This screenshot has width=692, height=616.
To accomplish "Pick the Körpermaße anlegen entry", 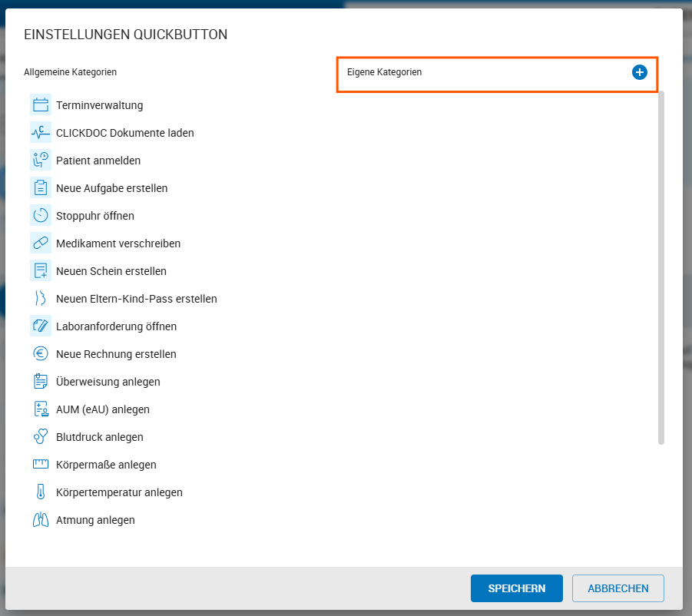I will click(x=95, y=465).
